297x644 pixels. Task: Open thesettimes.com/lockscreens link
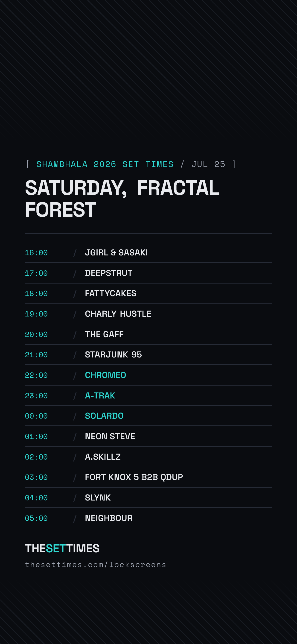coord(96,565)
